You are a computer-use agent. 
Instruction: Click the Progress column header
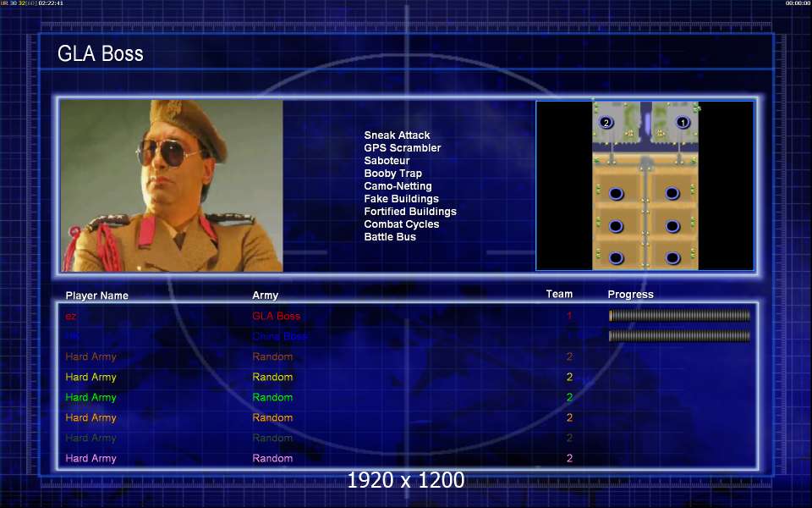pyautogui.click(x=630, y=295)
